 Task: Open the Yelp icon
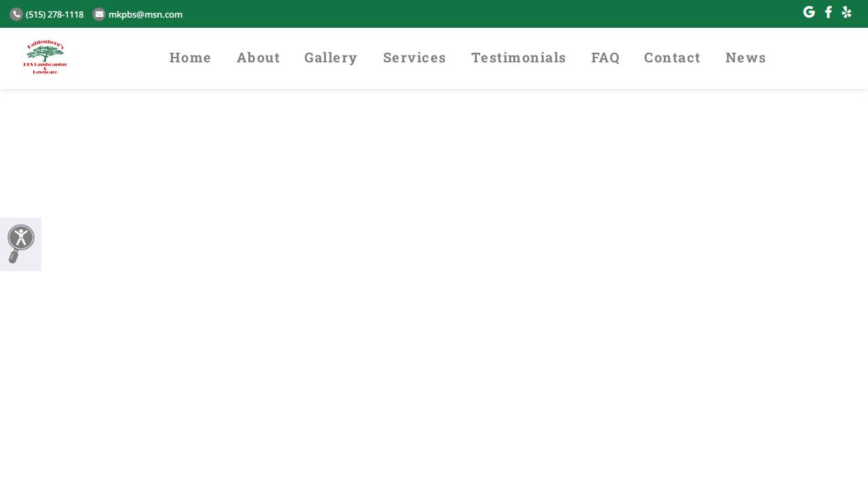(846, 12)
